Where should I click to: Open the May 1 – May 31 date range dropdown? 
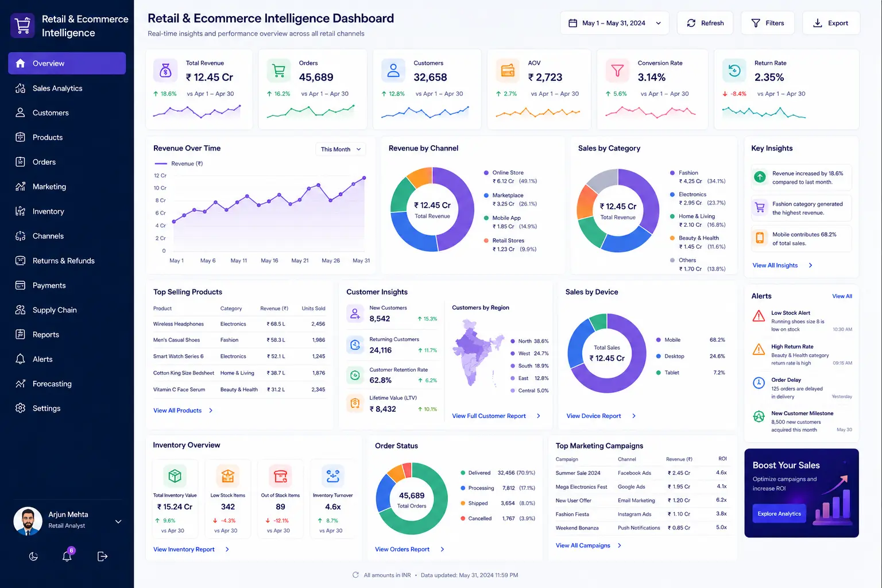[614, 23]
